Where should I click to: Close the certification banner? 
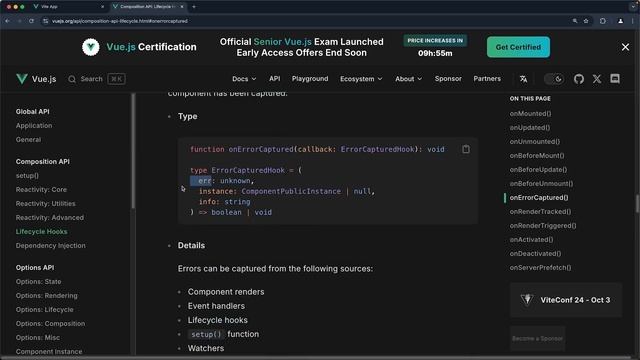pos(625,47)
